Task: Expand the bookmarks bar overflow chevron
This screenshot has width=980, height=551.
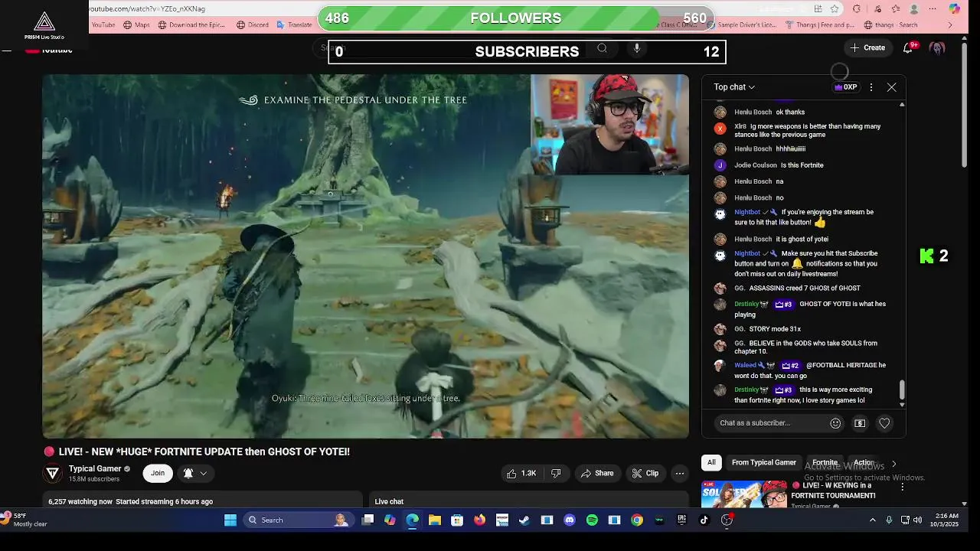Action: click(x=950, y=24)
